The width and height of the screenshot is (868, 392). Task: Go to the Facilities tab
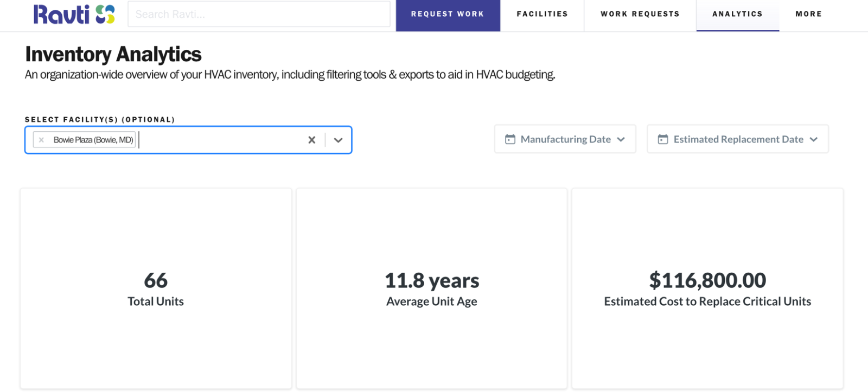pos(542,15)
